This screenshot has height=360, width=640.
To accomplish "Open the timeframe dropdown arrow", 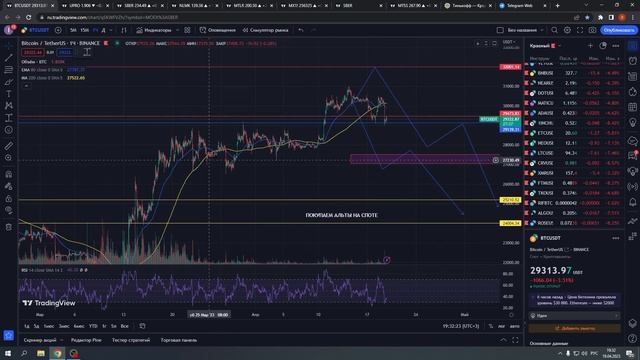I will (x=111, y=30).
